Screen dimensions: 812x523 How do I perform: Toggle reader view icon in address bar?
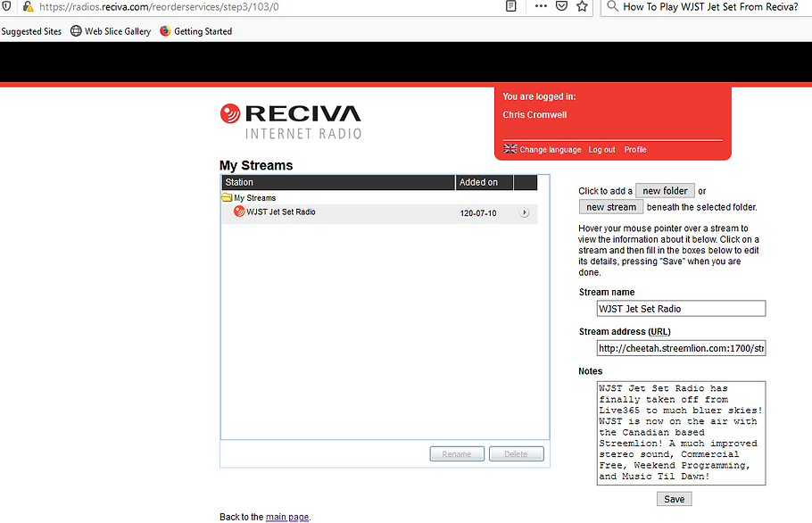pos(511,6)
